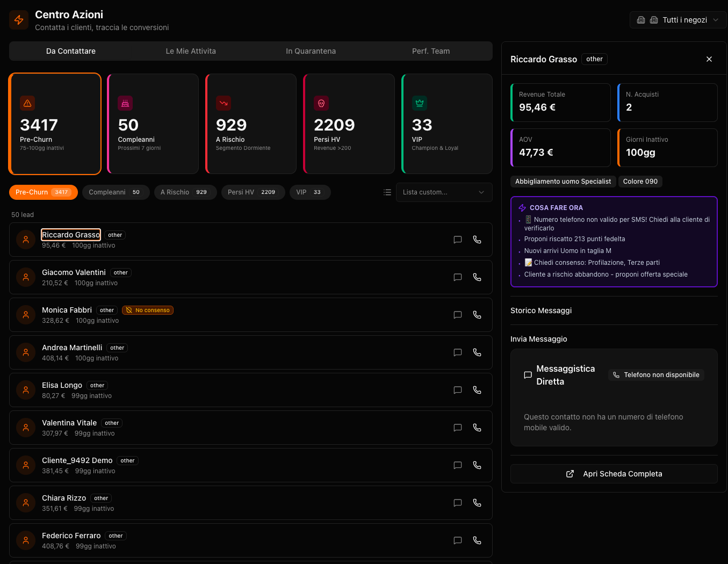728x564 pixels.
Task: Toggle the A Rischio 929 filter chip
Action: [185, 192]
